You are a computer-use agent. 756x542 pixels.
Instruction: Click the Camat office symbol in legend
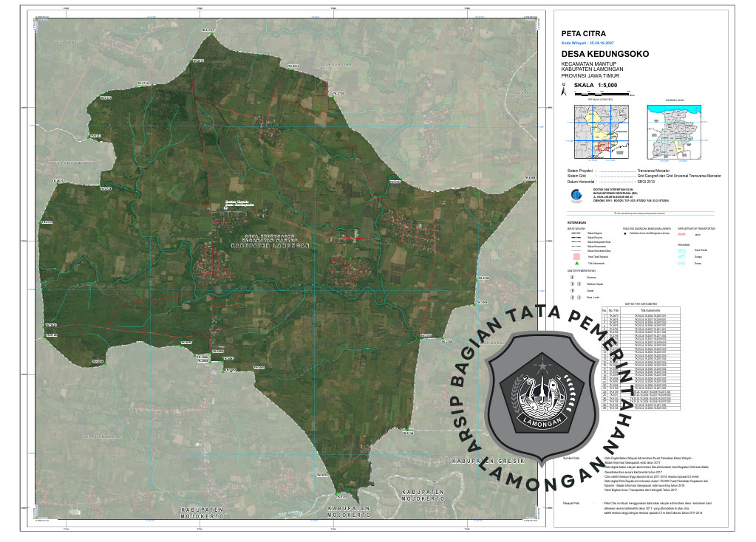[x=571, y=290]
